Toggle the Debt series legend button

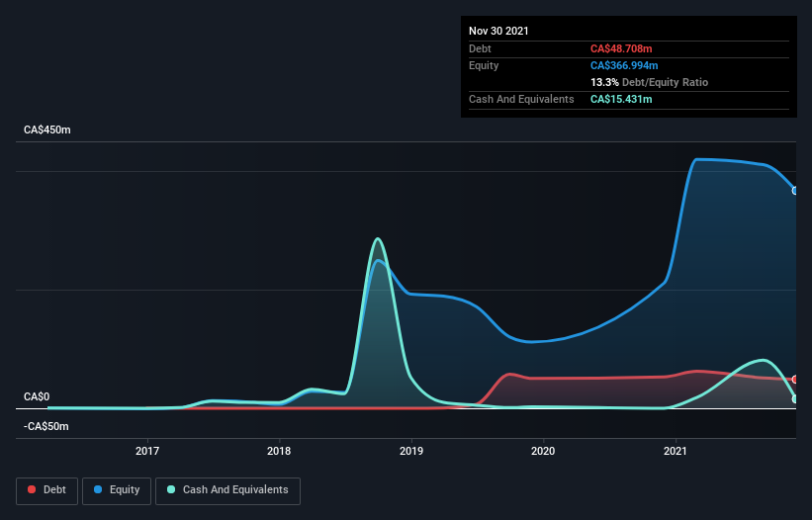click(47, 490)
